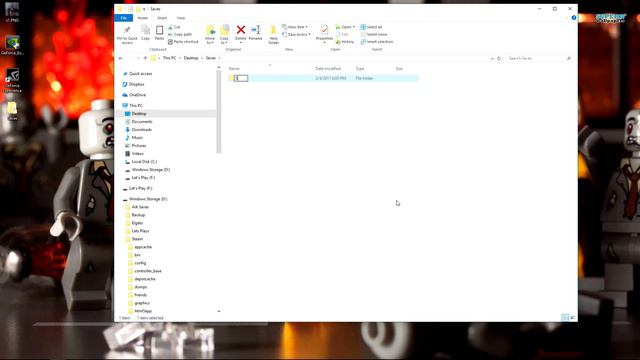This screenshot has width=640, height=360.
Task: Open the Open button's dropdown arrow
Action: 353,27
